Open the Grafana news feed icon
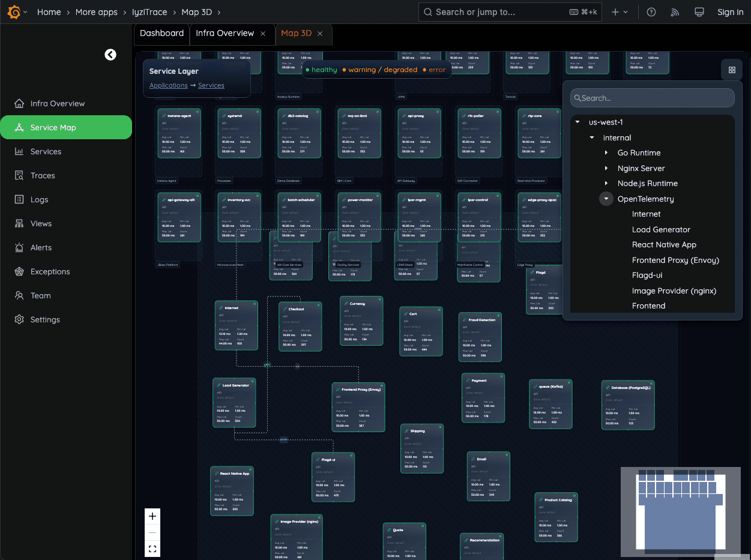This screenshot has height=560, width=751. [x=675, y=12]
